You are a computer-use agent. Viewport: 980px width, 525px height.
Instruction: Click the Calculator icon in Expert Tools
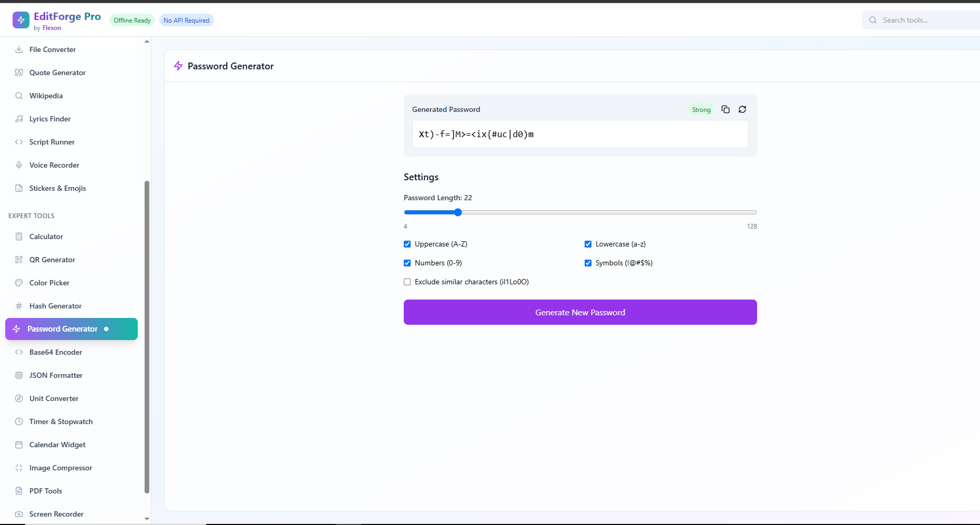point(19,236)
